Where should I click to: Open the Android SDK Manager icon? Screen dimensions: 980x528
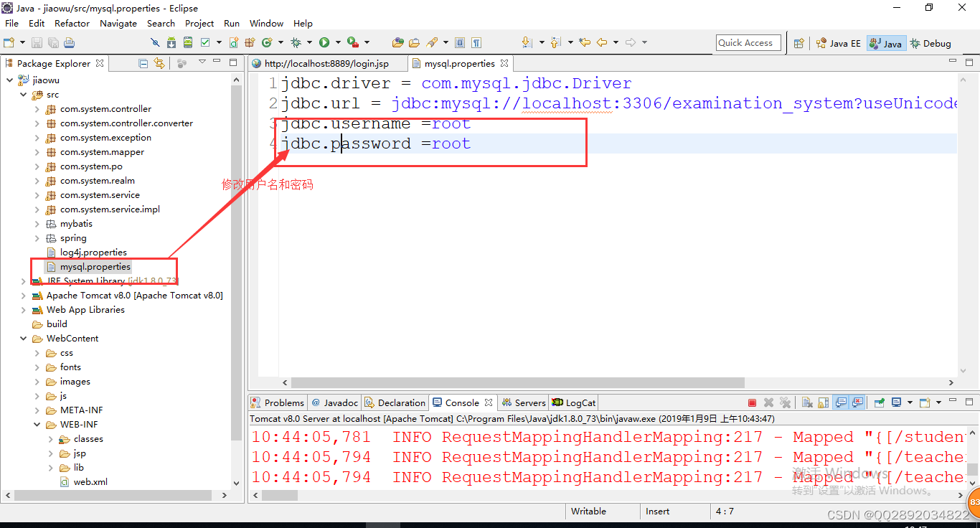[171, 43]
